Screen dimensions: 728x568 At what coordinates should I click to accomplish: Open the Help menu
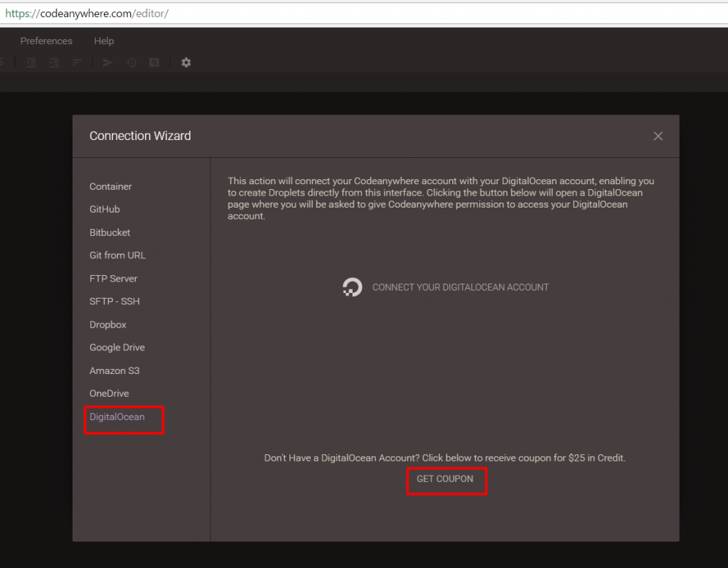(x=104, y=41)
